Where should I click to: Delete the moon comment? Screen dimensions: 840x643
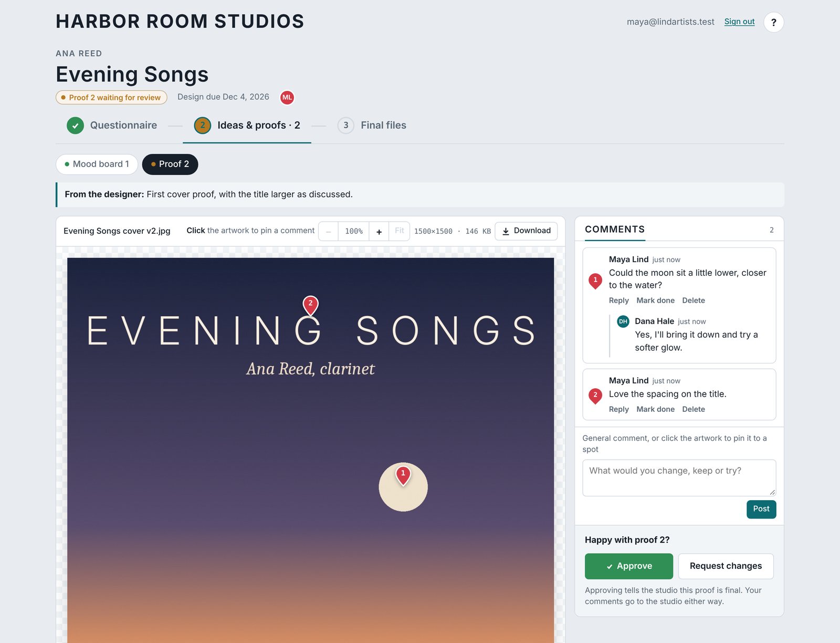694,300
